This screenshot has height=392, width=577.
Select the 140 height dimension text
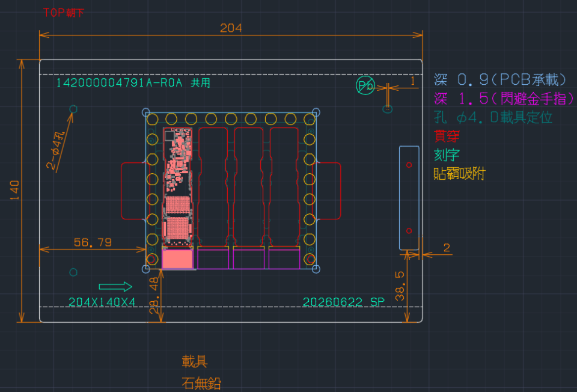pos(14,191)
